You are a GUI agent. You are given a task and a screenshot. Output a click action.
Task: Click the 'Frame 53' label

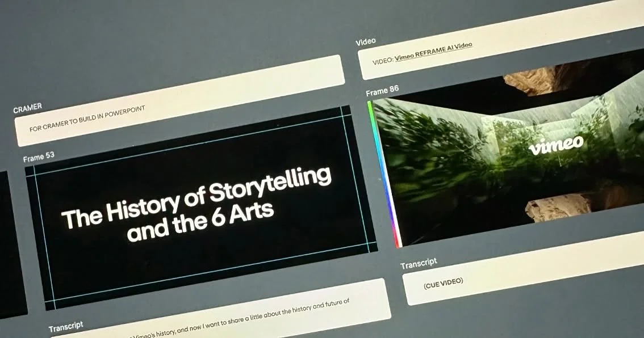point(39,157)
